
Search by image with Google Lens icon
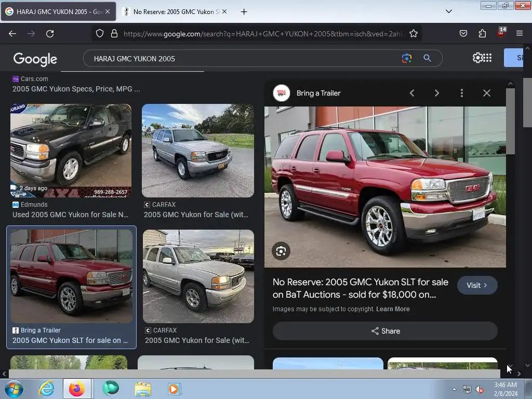406,58
